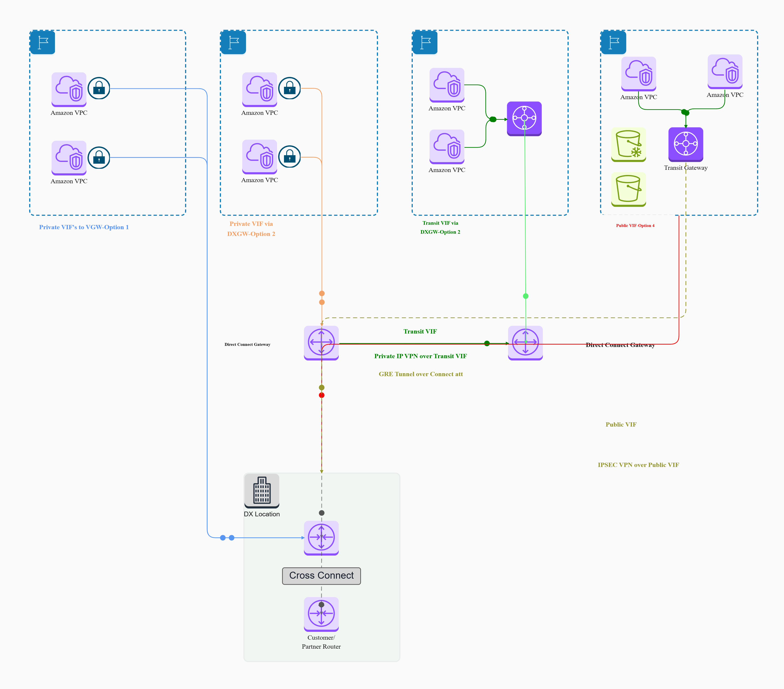Image resolution: width=784 pixels, height=689 pixels.
Task: Click lower Amazon VPC icon in Option 1 group
Action: [x=69, y=158]
